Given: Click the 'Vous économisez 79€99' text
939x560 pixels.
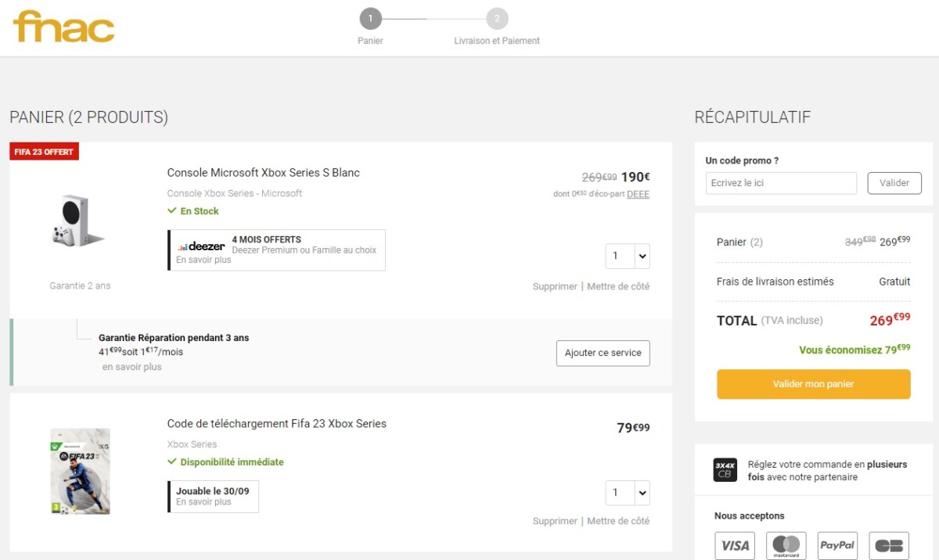Looking at the screenshot, I should coord(854,350).
